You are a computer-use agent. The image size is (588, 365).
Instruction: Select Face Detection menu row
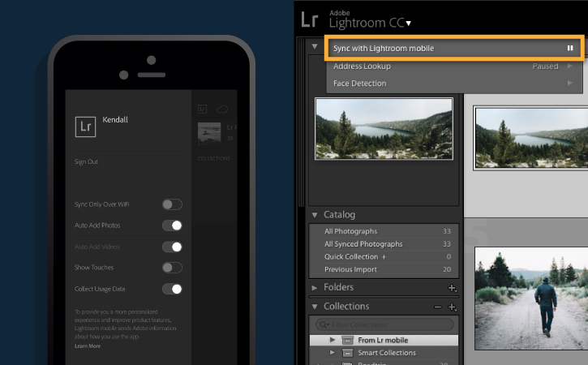(x=454, y=84)
